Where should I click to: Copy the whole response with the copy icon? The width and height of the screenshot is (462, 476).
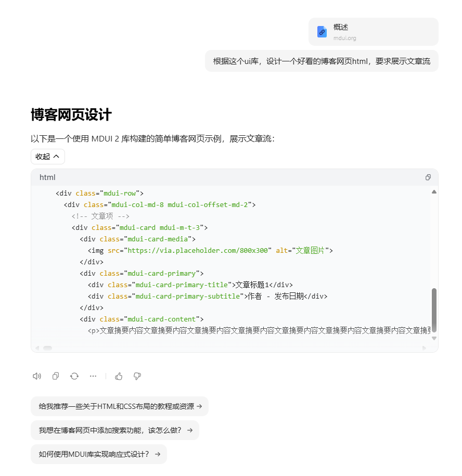(x=56, y=376)
